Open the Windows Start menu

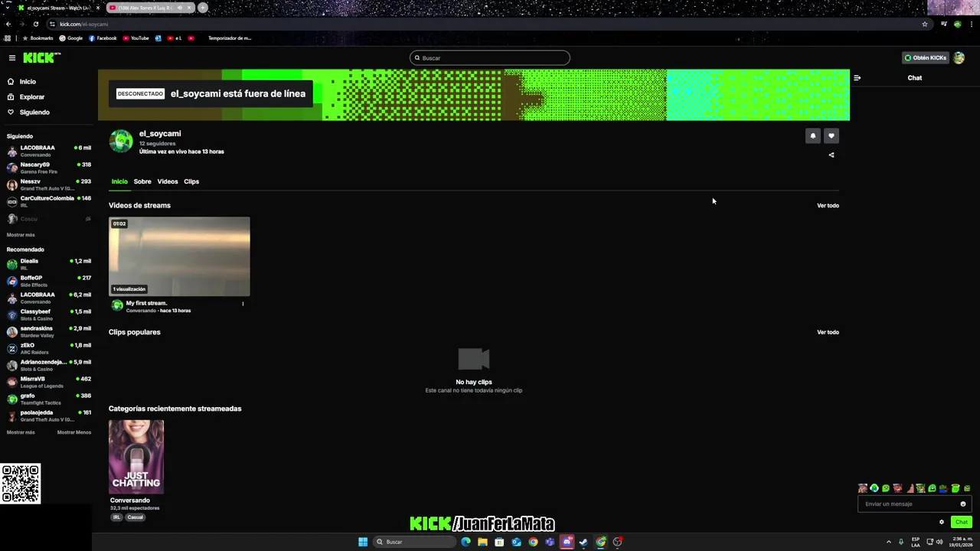click(x=363, y=542)
